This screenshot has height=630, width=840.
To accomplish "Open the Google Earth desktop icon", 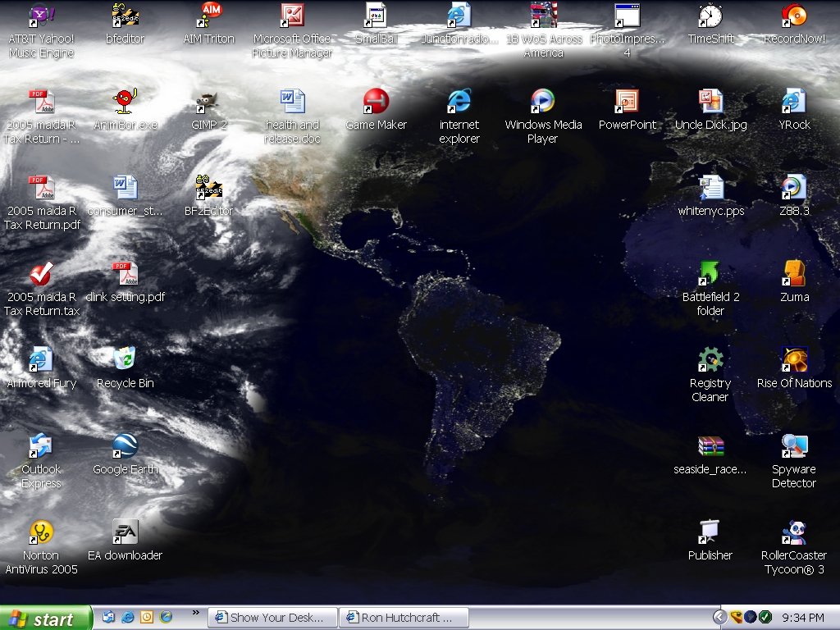I will (125, 447).
